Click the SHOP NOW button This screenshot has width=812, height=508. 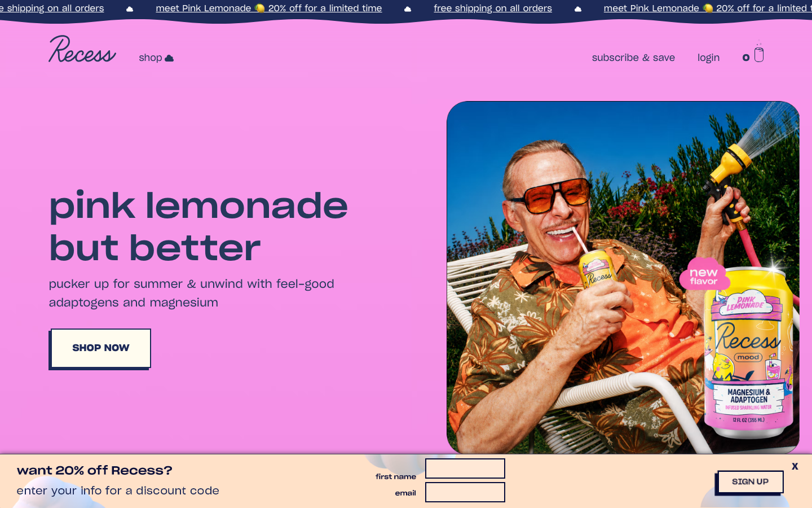pos(100,348)
